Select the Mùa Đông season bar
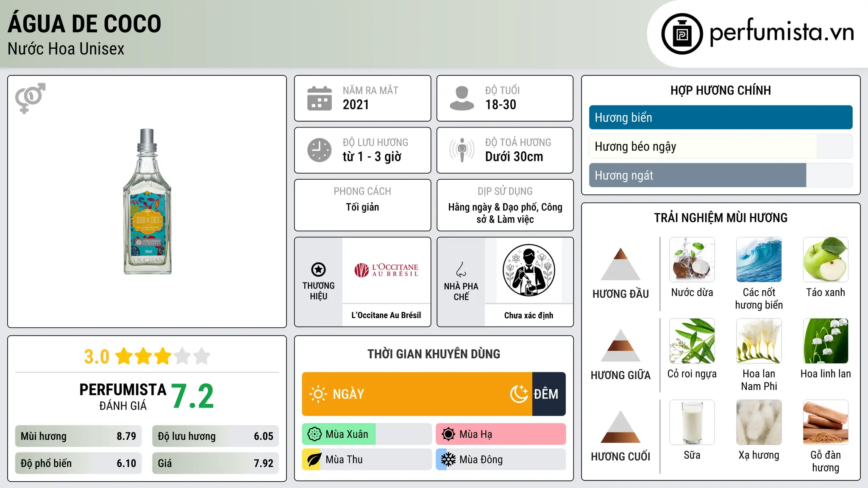Image resolution: width=868 pixels, height=488 pixels. click(501, 460)
